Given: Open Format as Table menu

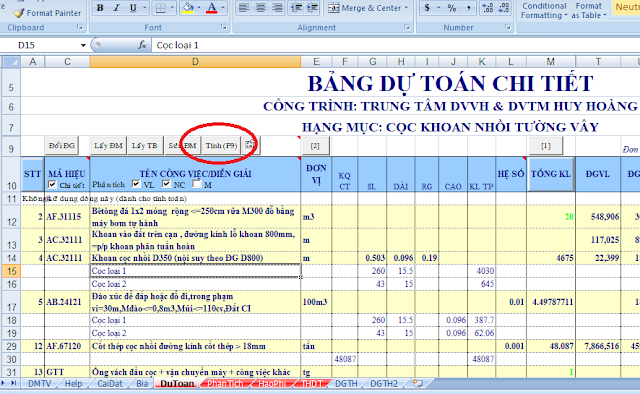Looking at the screenshot, I should coord(589,11).
